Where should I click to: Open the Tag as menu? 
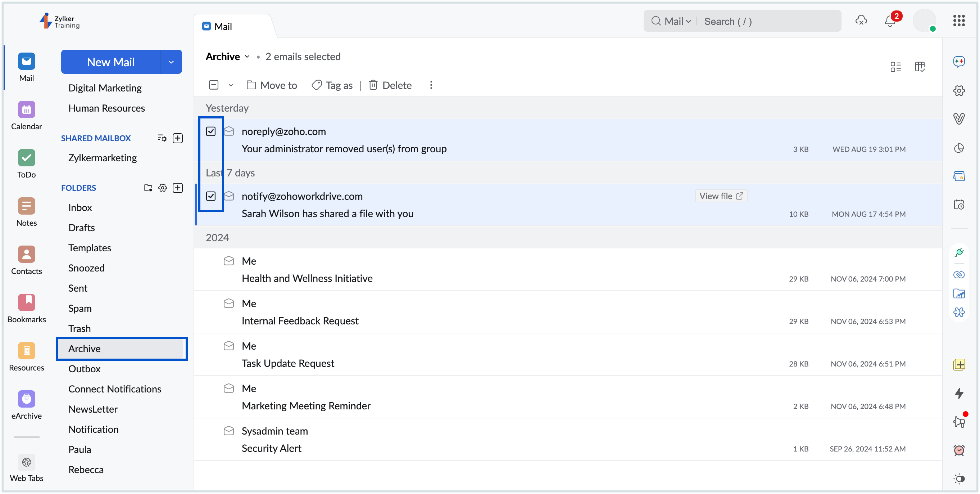(332, 85)
